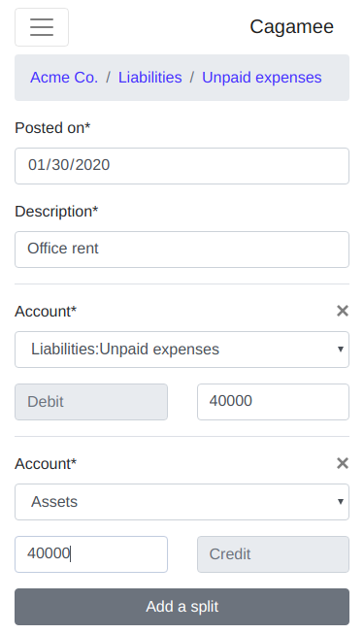This screenshot has height=634, width=364.
Task: Expand the Assets account dropdown
Action: pyautogui.click(x=182, y=502)
